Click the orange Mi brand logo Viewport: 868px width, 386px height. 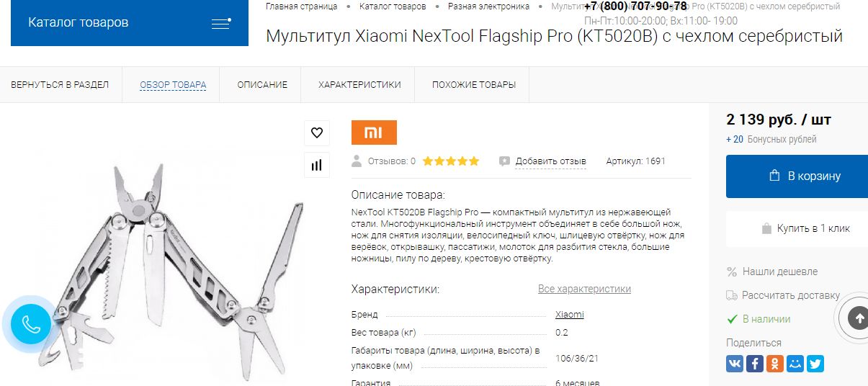click(374, 133)
